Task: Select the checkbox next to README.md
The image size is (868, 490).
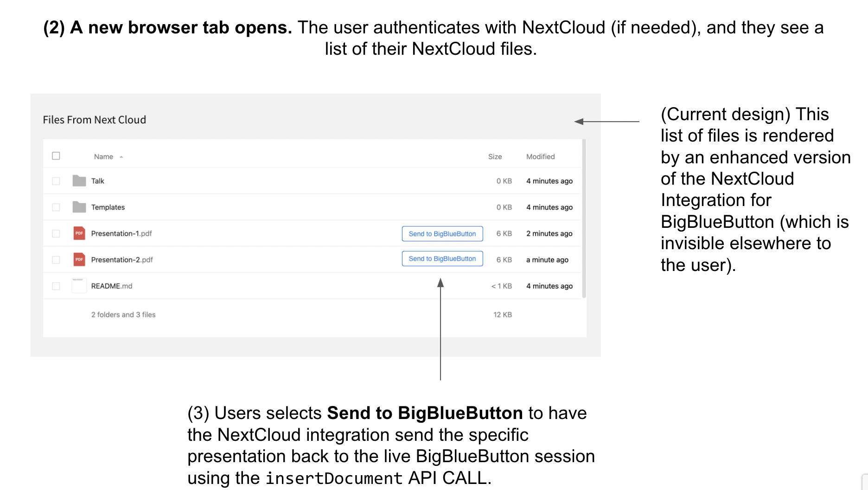Action: point(56,285)
